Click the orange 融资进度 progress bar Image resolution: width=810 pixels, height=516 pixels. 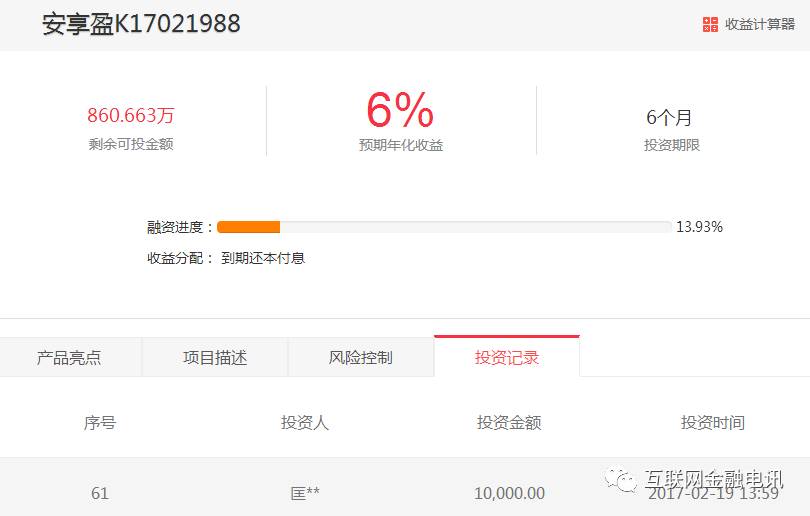tap(444, 227)
